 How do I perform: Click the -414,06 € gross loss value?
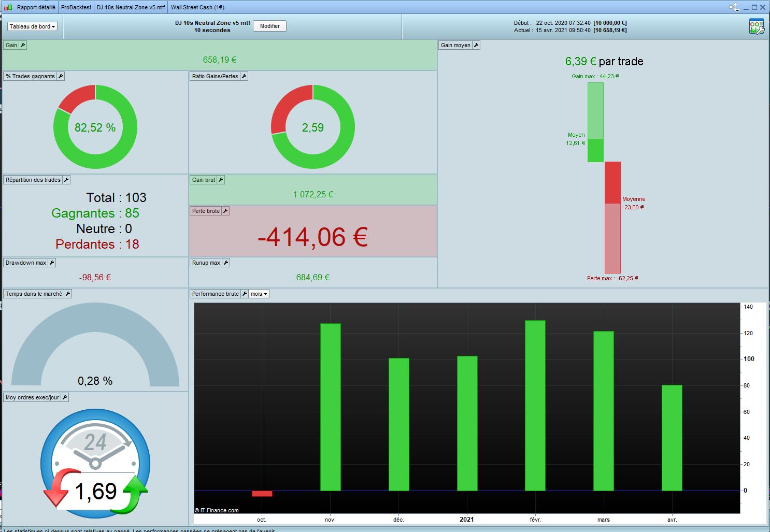[x=312, y=237]
